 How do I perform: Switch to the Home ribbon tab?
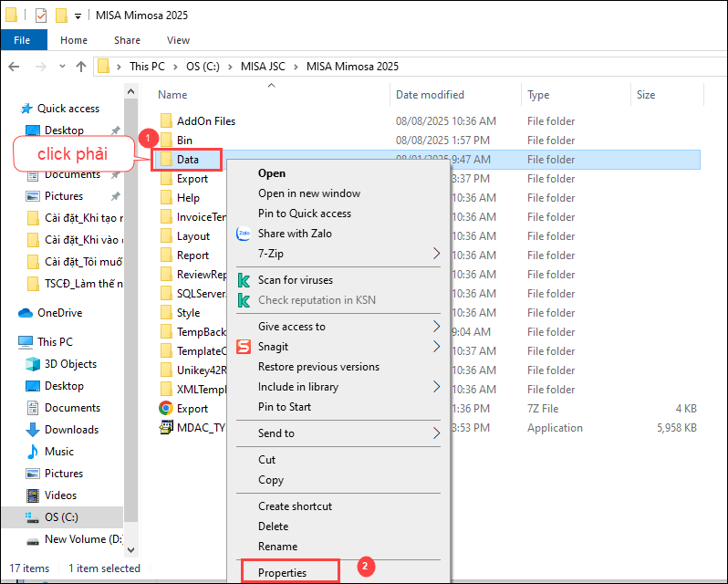click(x=74, y=40)
